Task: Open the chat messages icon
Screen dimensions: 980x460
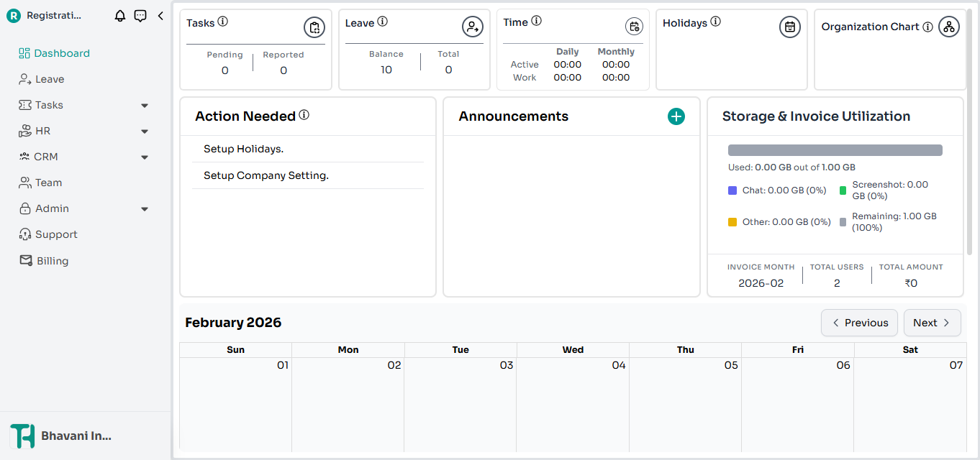Action: 140,16
